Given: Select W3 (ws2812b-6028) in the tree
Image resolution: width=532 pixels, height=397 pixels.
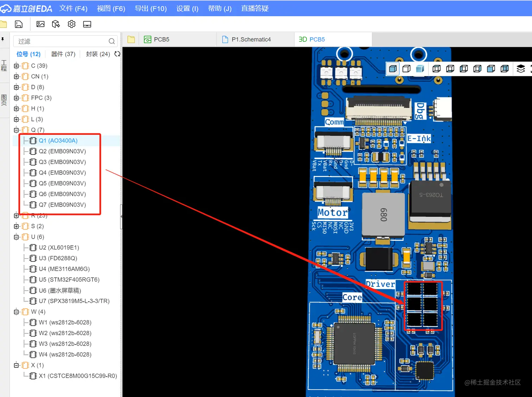Looking at the screenshot, I should [65, 344].
